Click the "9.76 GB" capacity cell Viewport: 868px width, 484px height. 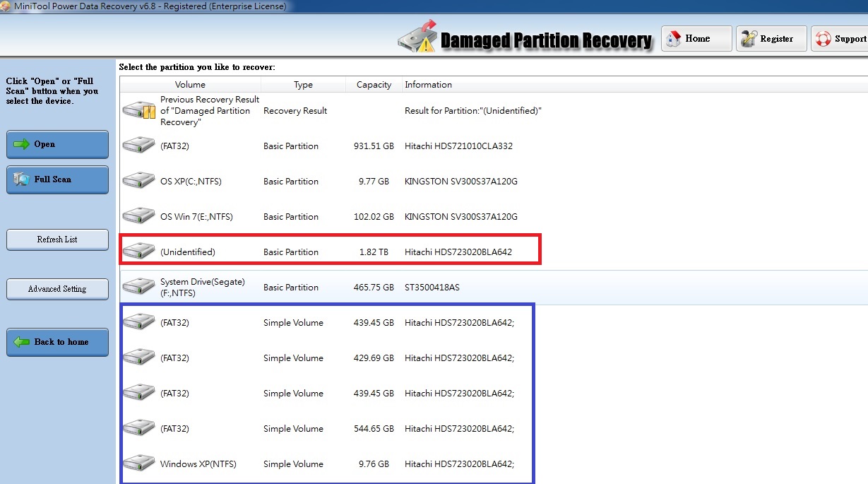(374, 464)
